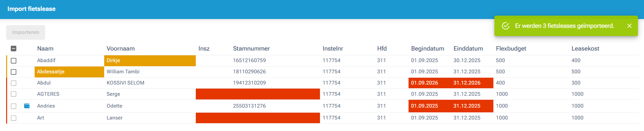The width and height of the screenshot is (644, 131).
Task: Check the box for Abdul row
Action: pos(14,83)
